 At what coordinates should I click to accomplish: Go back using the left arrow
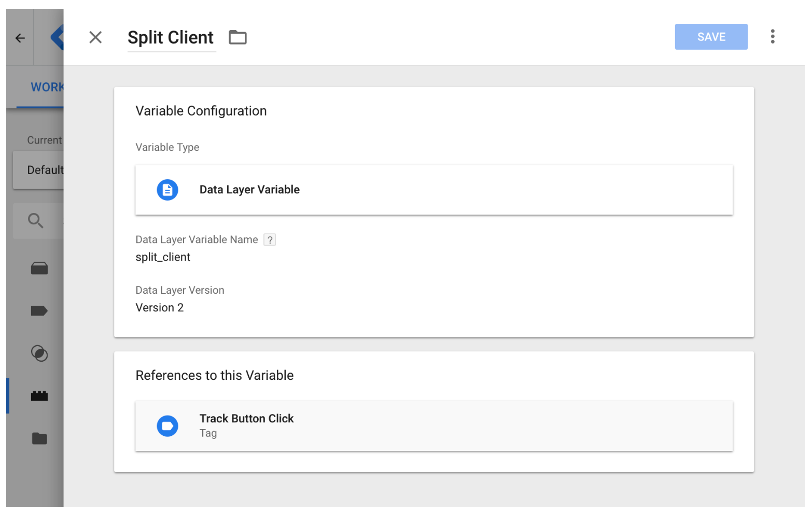[x=20, y=38]
